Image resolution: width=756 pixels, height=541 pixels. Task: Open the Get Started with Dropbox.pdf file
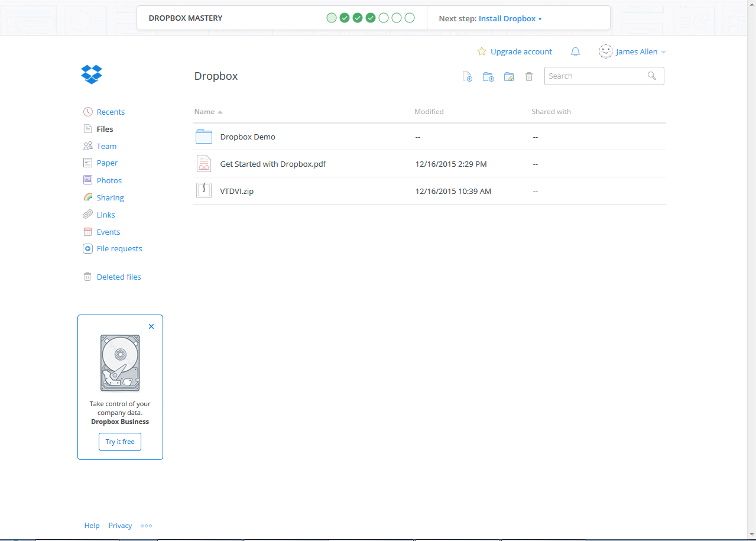click(272, 164)
